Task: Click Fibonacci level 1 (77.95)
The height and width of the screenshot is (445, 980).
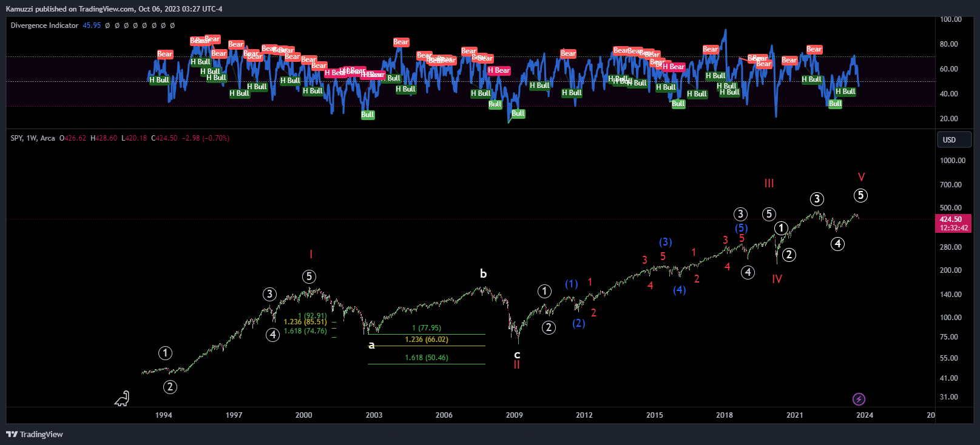Action: point(427,328)
